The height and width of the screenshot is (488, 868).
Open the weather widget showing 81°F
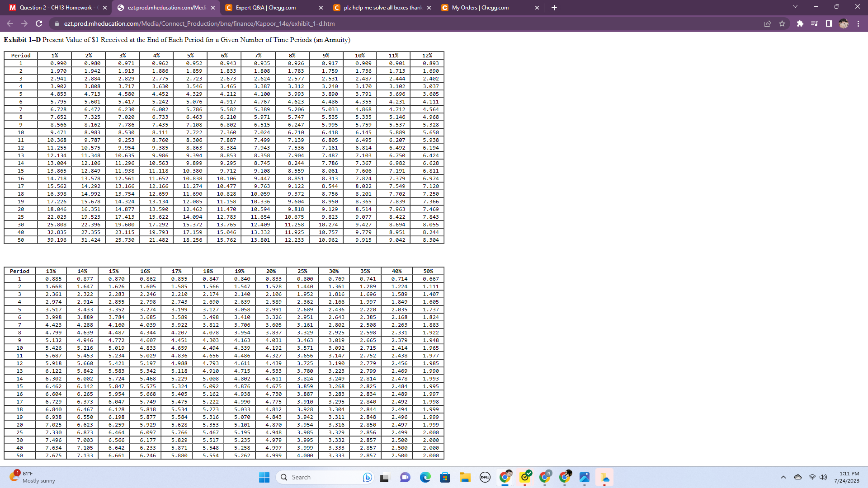click(33, 477)
